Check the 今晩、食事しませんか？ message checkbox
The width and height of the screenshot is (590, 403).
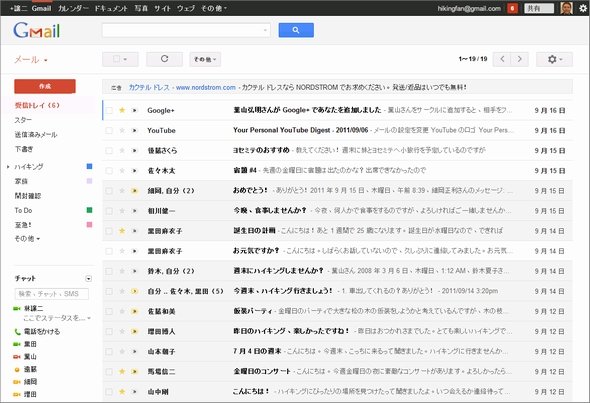(109, 211)
